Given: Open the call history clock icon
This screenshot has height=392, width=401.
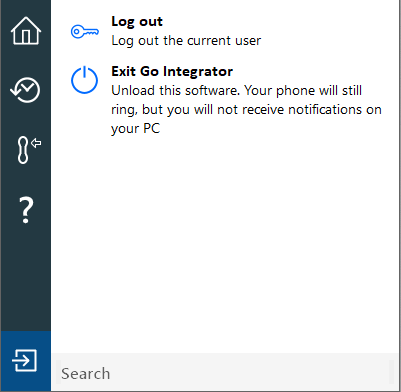Looking at the screenshot, I should [x=25, y=90].
